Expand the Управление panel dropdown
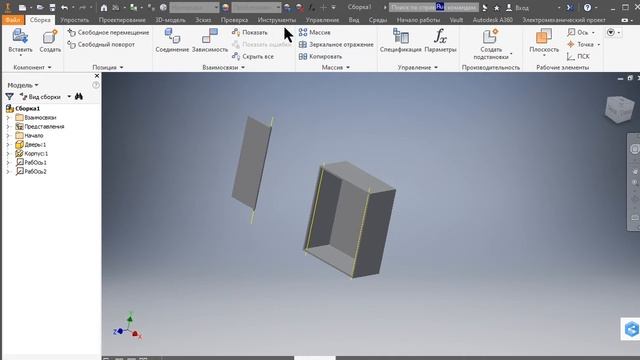This screenshot has height=360, width=640. pos(418,67)
